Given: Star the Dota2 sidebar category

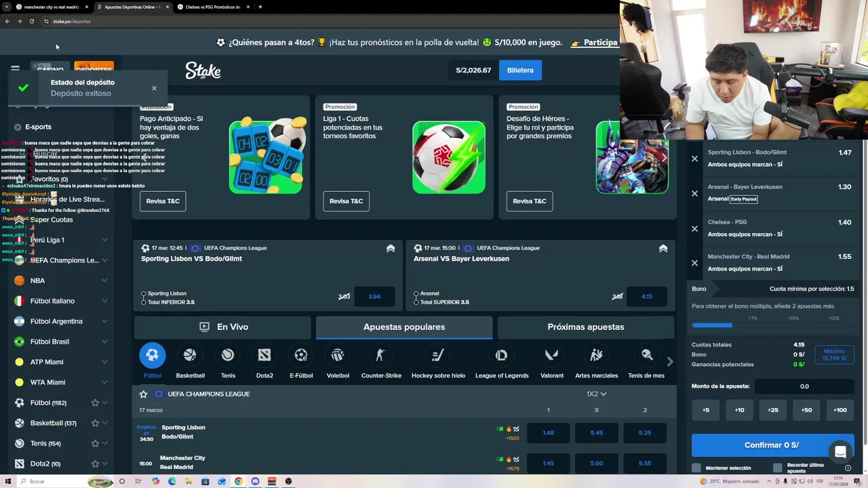Looking at the screenshot, I should pos(95,464).
